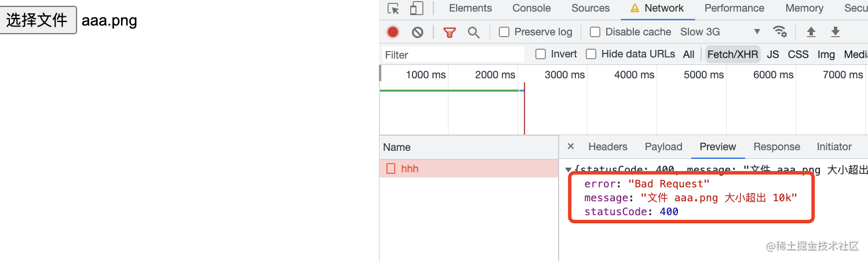The image size is (868, 261).
Task: Toggle the red filter funnel icon
Action: pyautogui.click(x=449, y=32)
